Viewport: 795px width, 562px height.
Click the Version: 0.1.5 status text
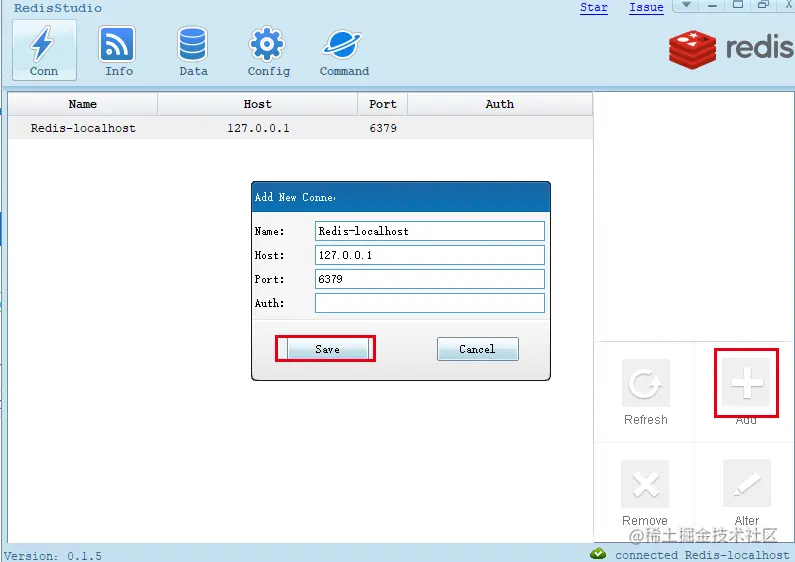(53, 555)
